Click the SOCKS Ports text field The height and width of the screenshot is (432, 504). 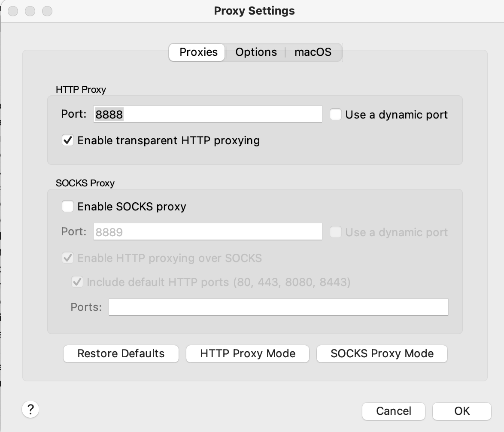[x=278, y=307]
